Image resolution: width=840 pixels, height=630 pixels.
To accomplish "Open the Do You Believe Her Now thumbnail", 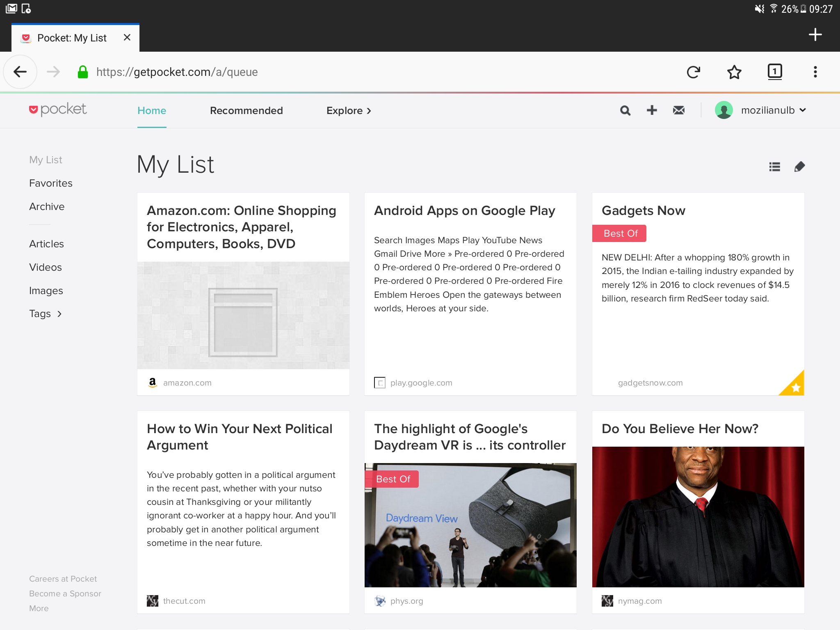I will (698, 517).
